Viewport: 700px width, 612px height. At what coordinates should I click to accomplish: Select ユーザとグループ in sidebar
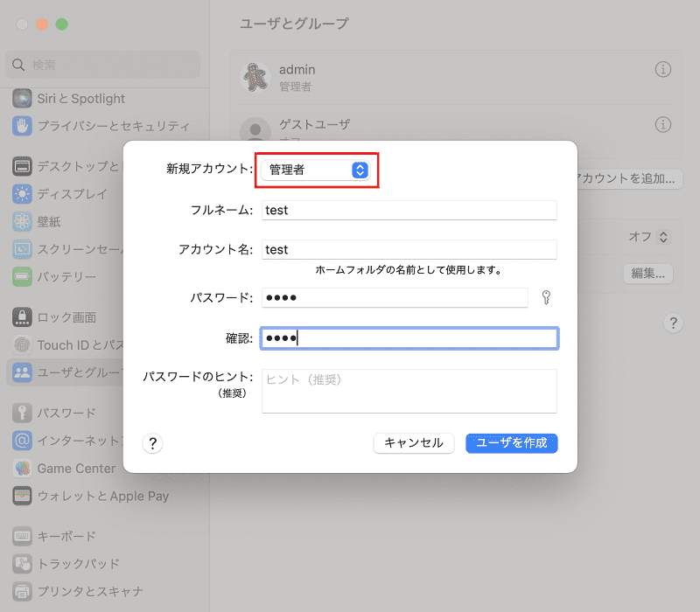click(x=66, y=372)
